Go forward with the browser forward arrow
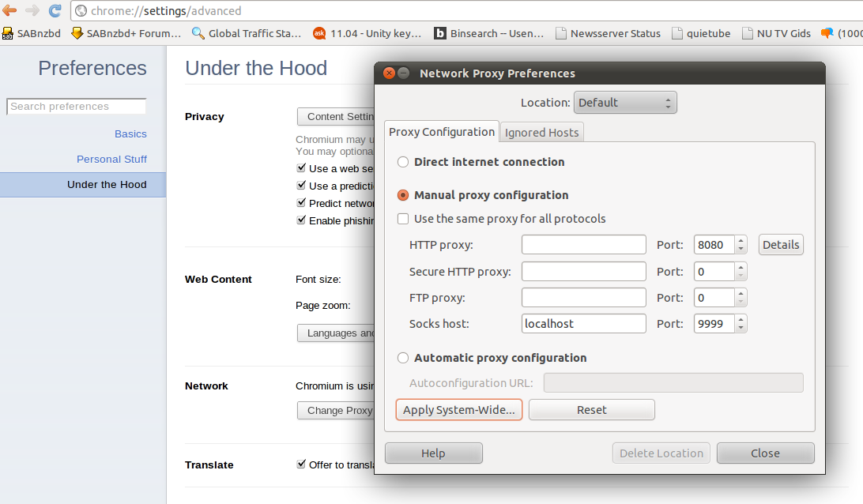The width and height of the screenshot is (863, 504). [x=32, y=10]
